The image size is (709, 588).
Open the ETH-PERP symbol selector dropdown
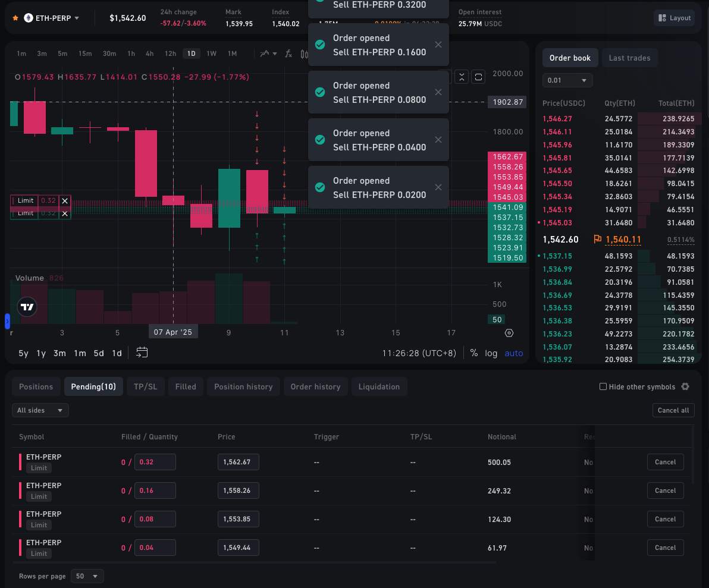pos(52,18)
